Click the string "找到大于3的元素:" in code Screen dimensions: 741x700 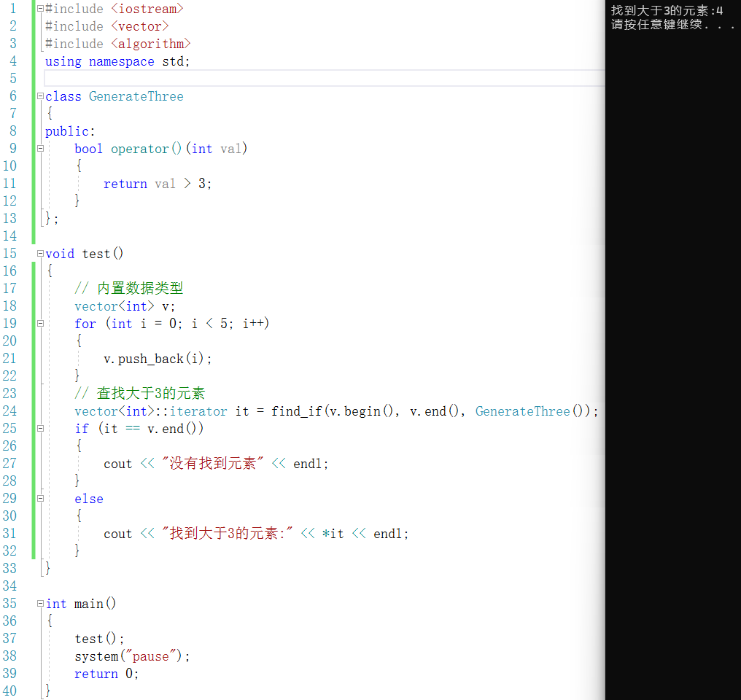click(228, 533)
